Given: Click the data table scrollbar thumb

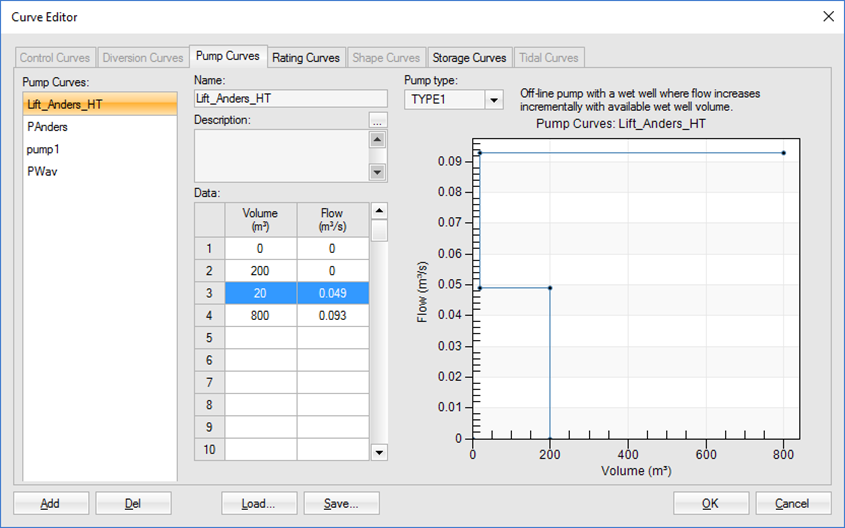Looking at the screenshot, I should coord(379,231).
